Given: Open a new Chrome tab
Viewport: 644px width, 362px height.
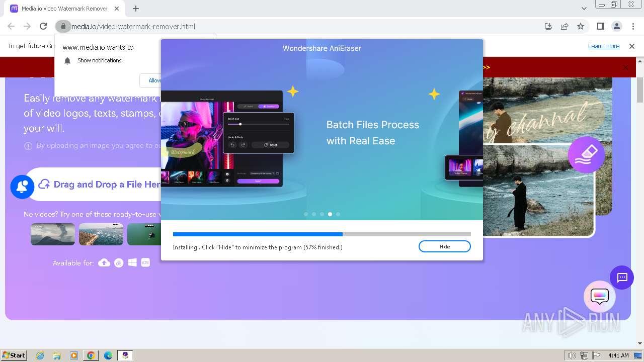Looking at the screenshot, I should [136, 8].
